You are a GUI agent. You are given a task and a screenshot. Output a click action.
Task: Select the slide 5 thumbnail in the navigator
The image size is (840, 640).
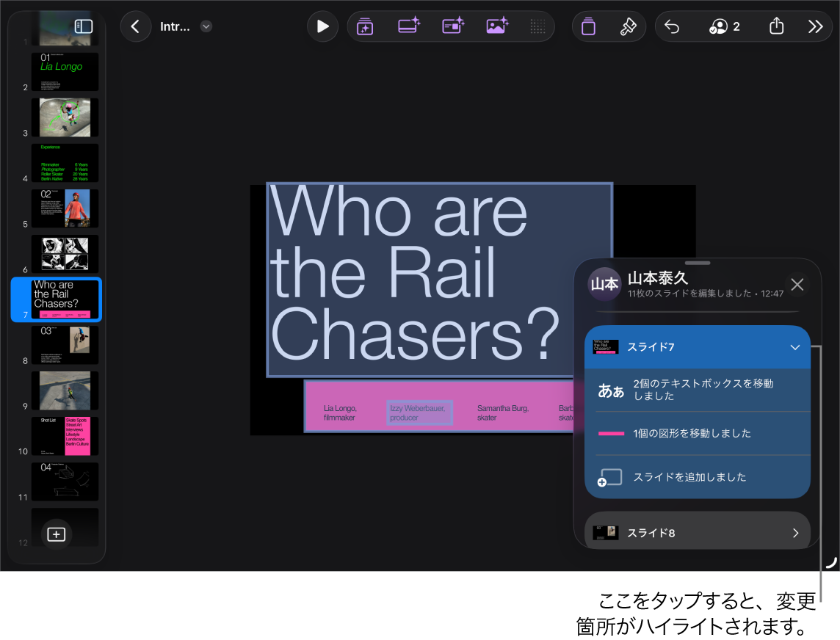(64, 208)
